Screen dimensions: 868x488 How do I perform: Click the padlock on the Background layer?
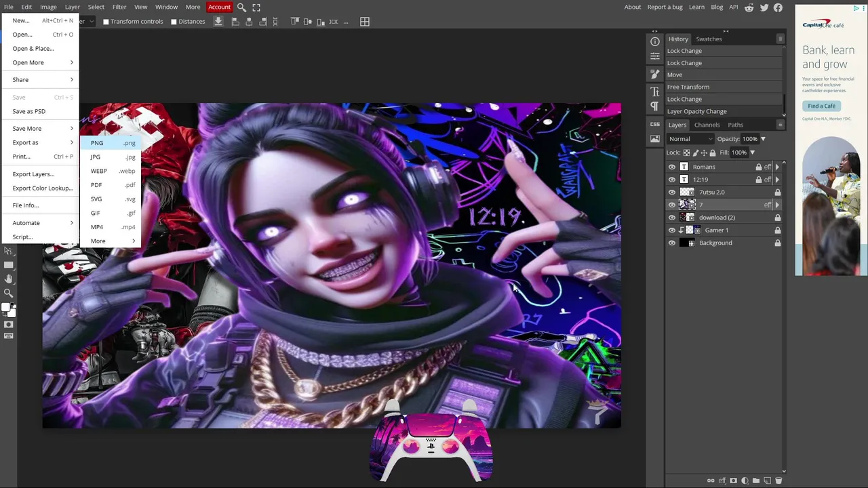777,243
